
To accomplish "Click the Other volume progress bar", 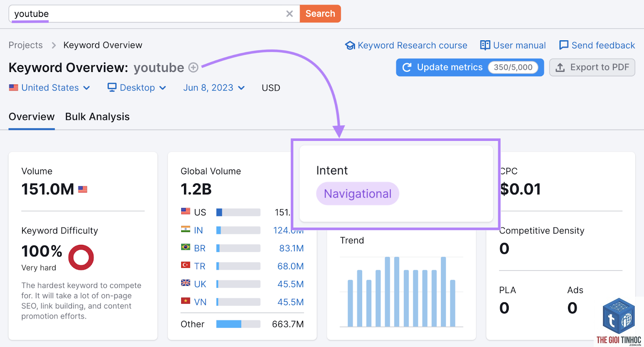I will pos(238,324).
